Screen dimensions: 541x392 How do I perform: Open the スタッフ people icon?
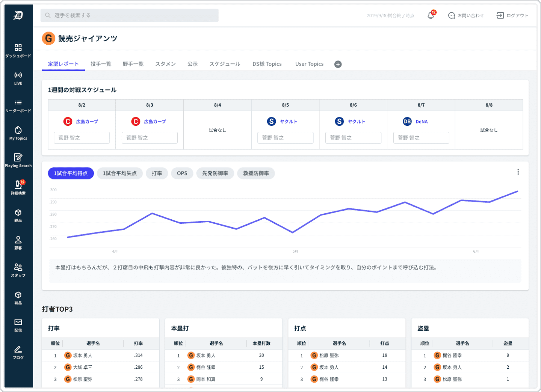(18, 267)
